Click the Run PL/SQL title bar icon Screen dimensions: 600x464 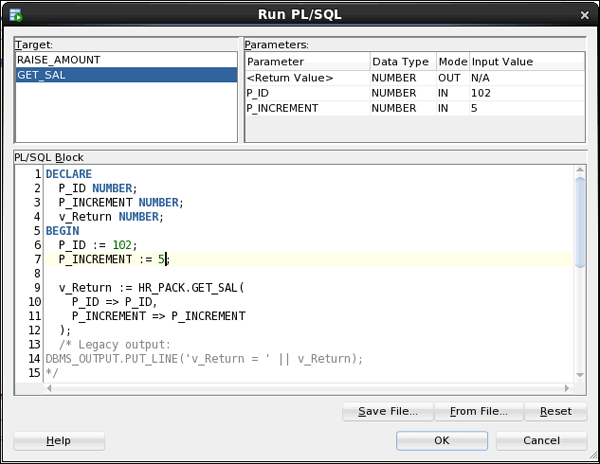click(16, 15)
